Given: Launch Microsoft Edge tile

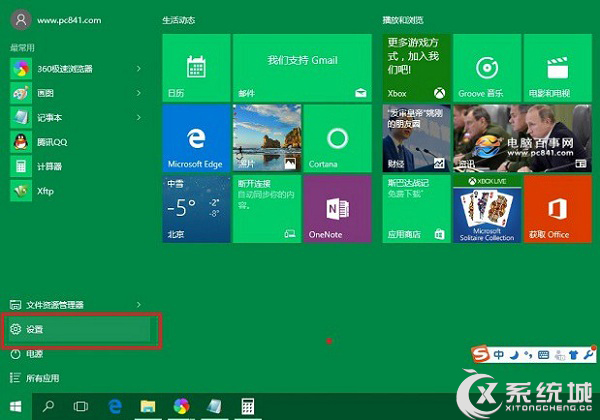Looking at the screenshot, I should click(x=196, y=138).
